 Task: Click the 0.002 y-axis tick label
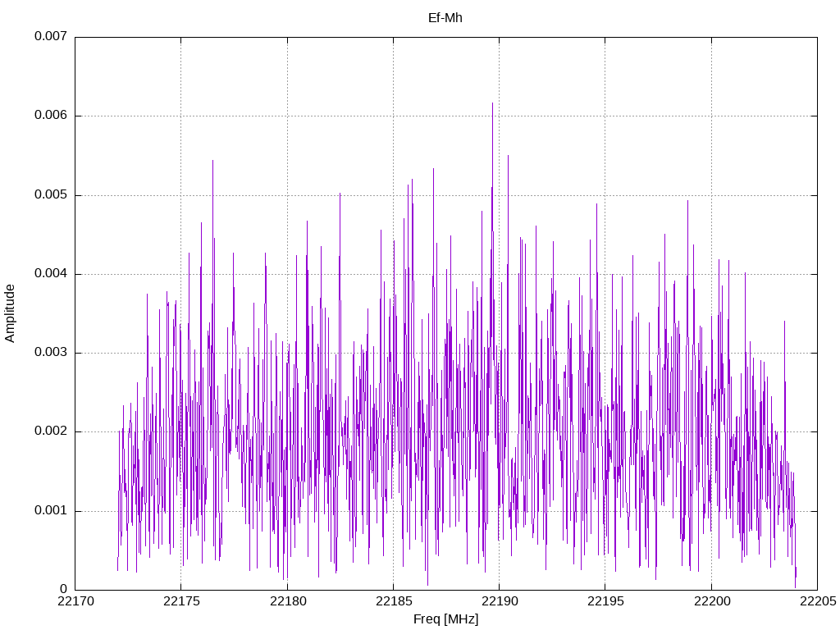pyautogui.click(x=51, y=431)
